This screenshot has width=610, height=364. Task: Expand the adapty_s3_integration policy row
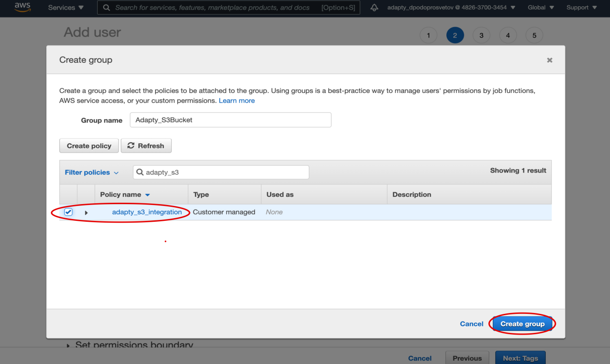[x=86, y=213]
